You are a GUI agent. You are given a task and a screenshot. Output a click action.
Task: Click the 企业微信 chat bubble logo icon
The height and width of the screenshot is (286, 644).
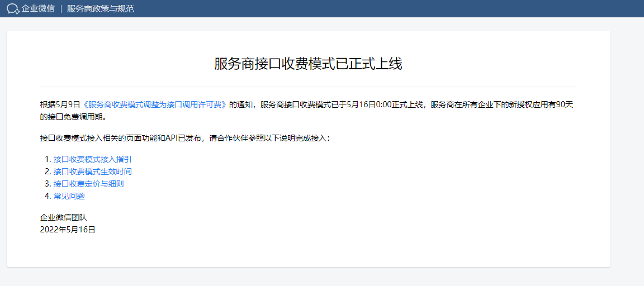[x=13, y=8]
